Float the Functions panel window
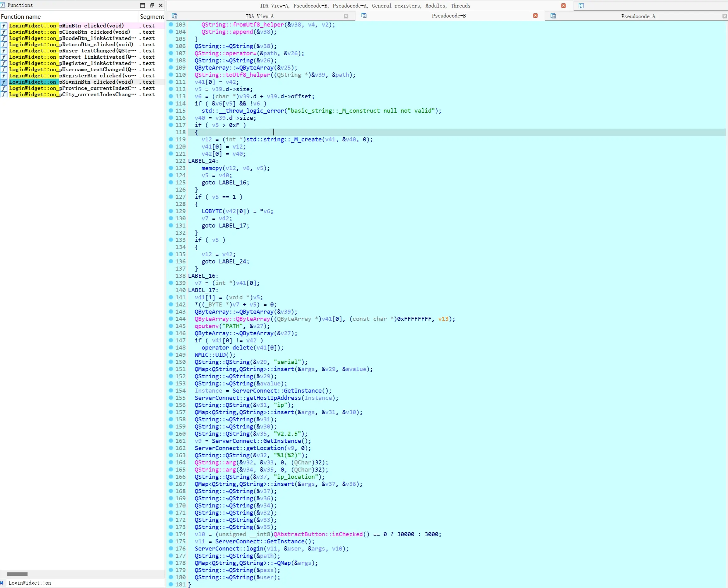728x588 pixels. [152, 5]
